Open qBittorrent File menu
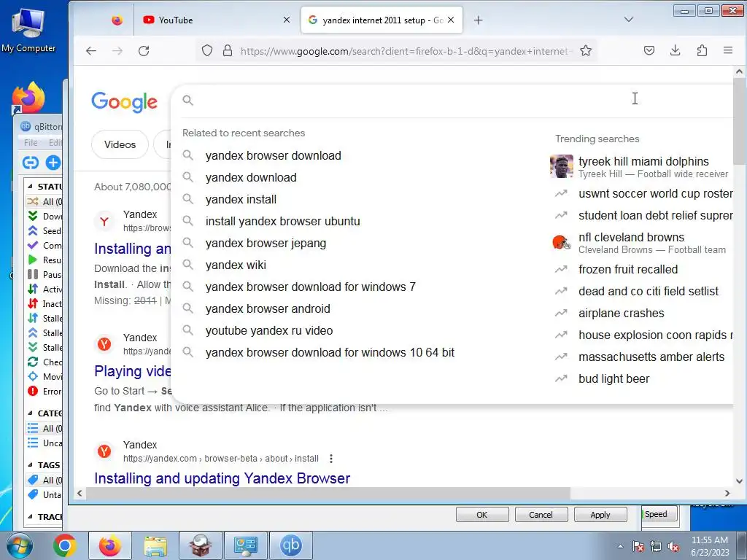Image resolution: width=747 pixels, height=560 pixels. 31,142
